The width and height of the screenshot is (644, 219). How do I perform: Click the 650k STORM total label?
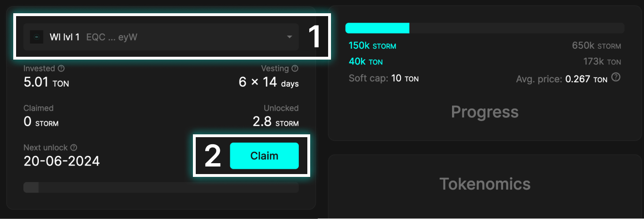[x=596, y=46]
